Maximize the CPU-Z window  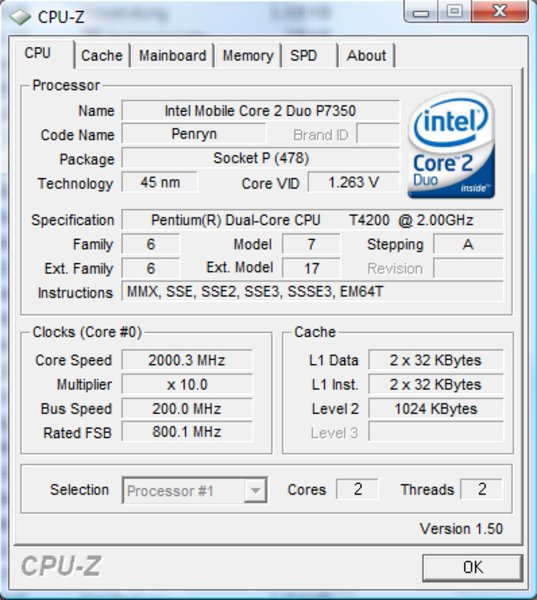(x=455, y=11)
